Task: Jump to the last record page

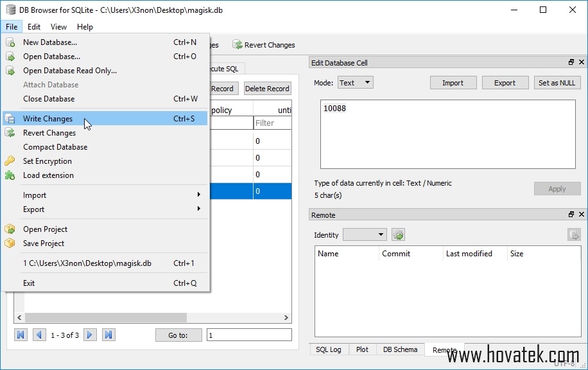Action: point(108,335)
